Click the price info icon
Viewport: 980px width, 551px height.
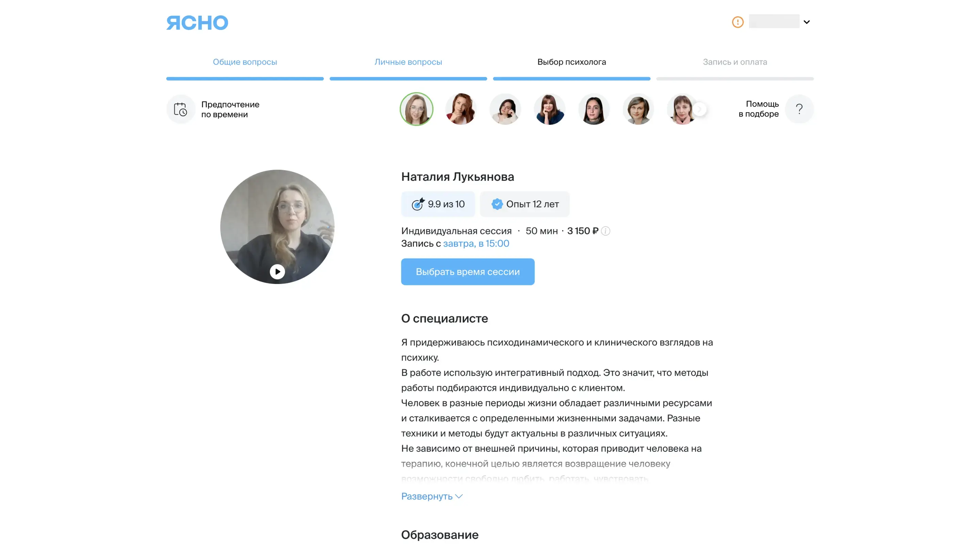point(605,231)
